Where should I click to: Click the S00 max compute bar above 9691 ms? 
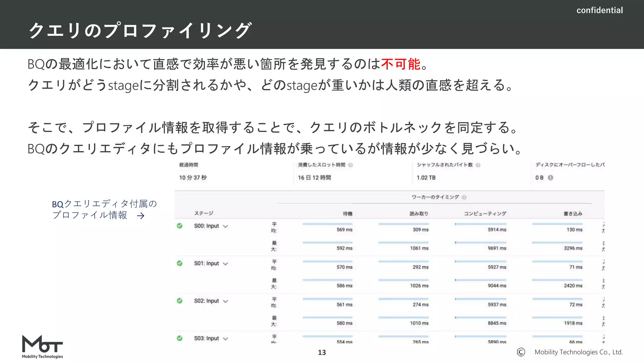point(480,243)
